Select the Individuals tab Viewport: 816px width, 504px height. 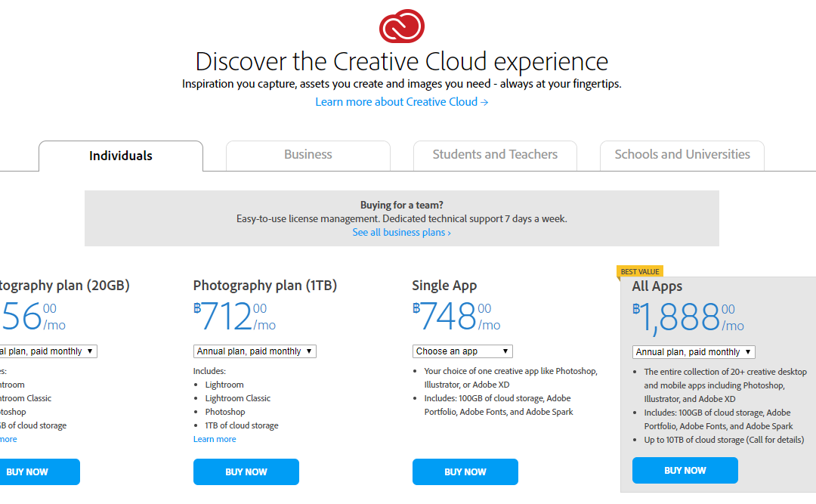click(x=121, y=156)
